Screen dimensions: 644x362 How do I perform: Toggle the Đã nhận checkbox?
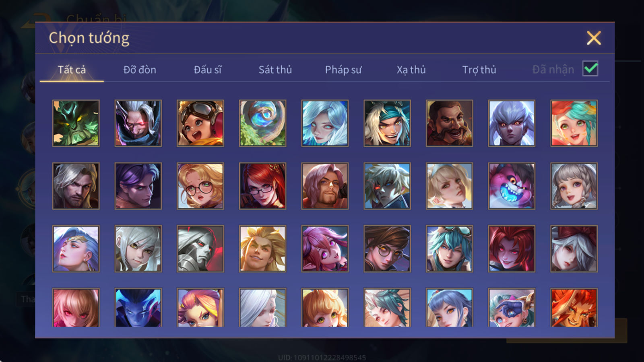coord(590,69)
